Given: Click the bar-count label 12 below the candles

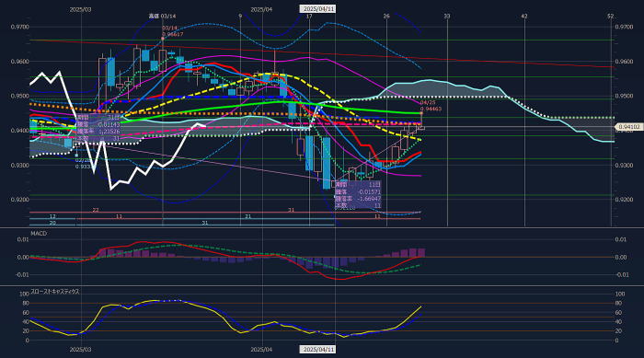Looking at the screenshot, I should [x=52, y=216].
